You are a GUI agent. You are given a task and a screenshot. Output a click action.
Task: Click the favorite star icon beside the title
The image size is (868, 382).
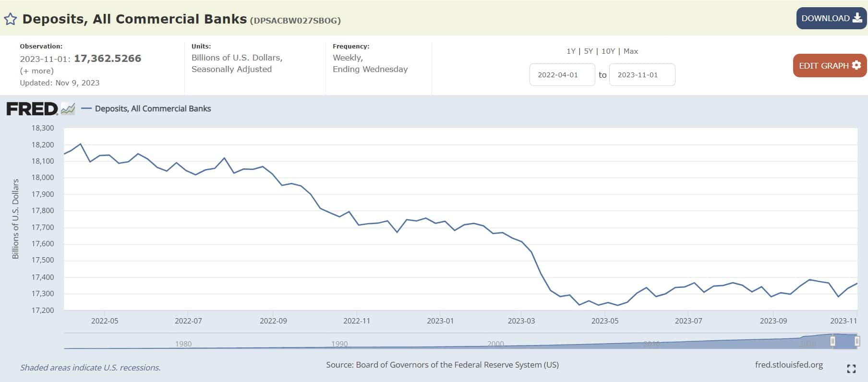pyautogui.click(x=11, y=19)
